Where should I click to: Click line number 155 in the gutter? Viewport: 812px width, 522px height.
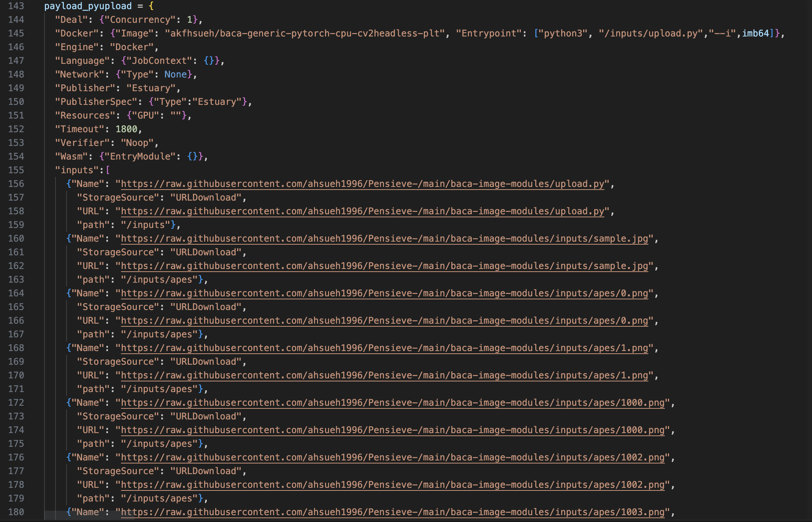pos(16,170)
